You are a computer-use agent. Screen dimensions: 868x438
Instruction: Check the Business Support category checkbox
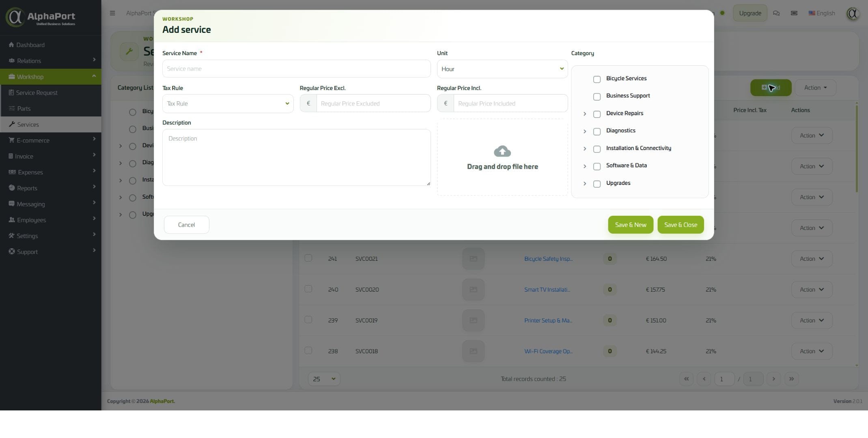[597, 97]
